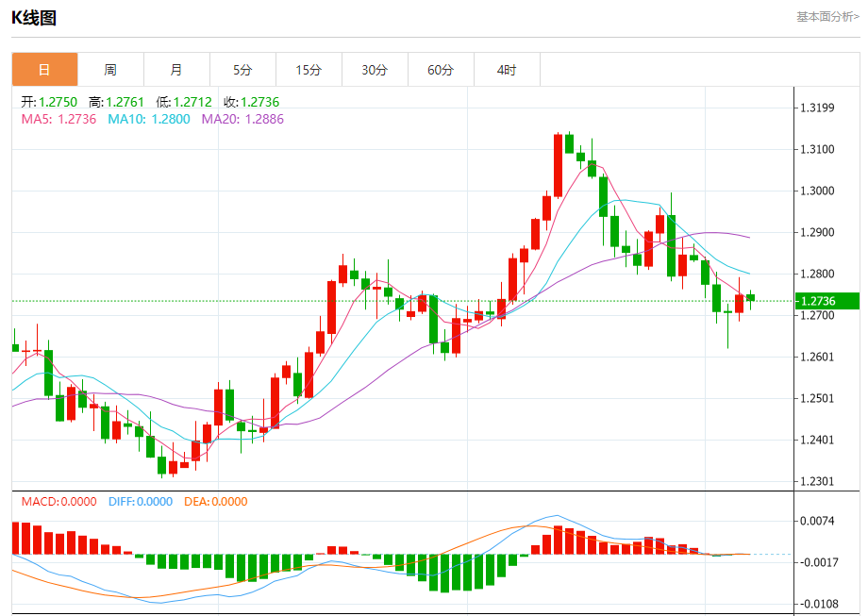Click the 1.2900 price axis label
The width and height of the screenshot is (868, 616).
click(x=817, y=232)
